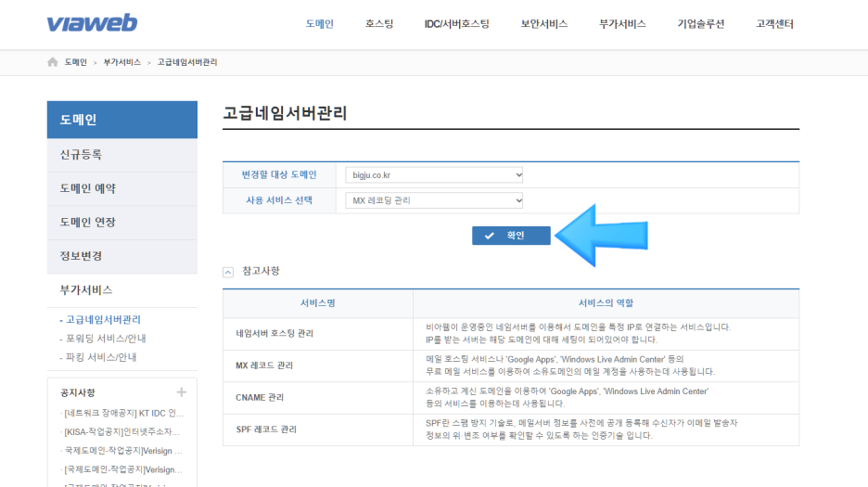Open the 변경할 대상 도메인 dropdown
The width and height of the screenshot is (868, 487).
click(434, 175)
